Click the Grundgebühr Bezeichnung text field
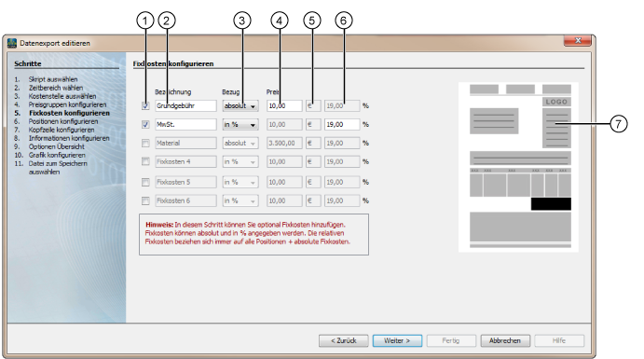 [185, 106]
